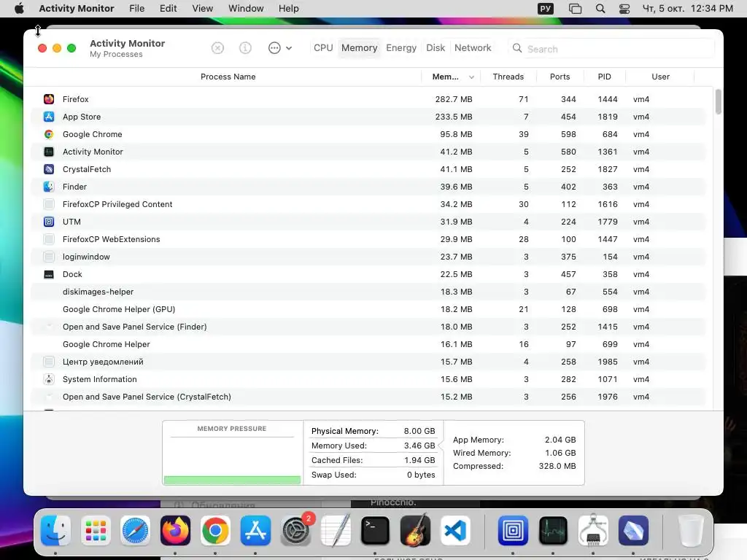Switch to the CPU tab

(x=323, y=48)
